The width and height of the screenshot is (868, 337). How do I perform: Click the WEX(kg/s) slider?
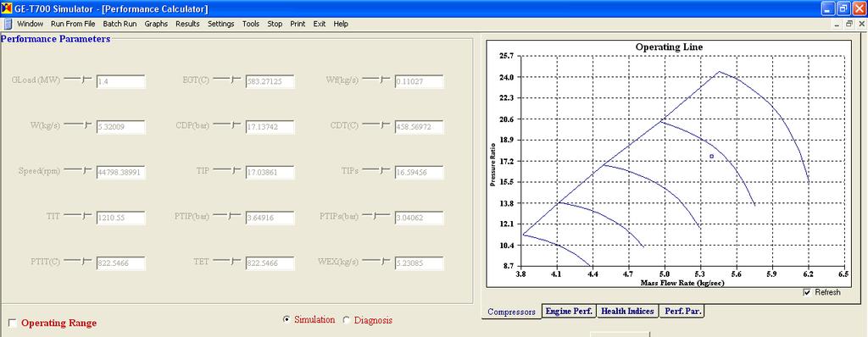377,261
